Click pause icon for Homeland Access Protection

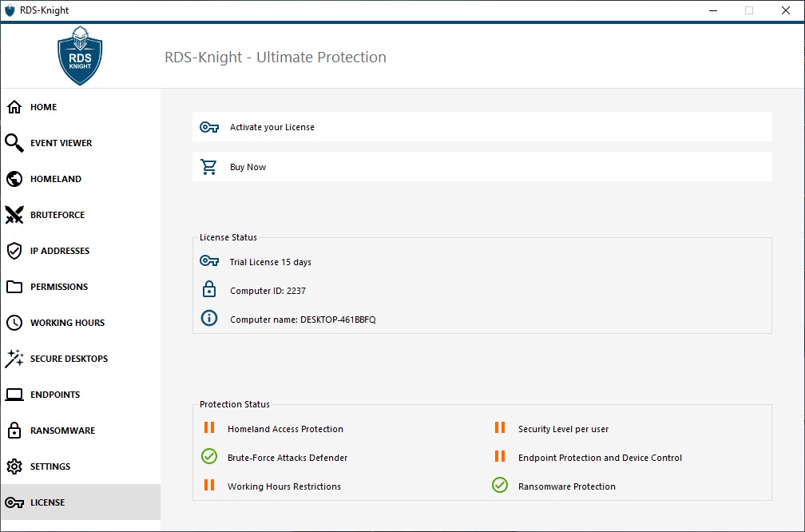209,427
